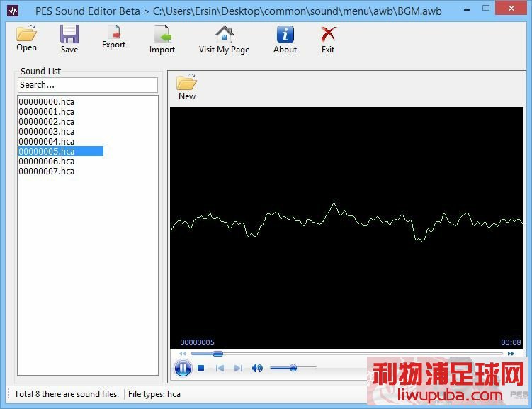The width and height of the screenshot is (532, 409).
Task: Skip to previous track
Action: coord(220,369)
